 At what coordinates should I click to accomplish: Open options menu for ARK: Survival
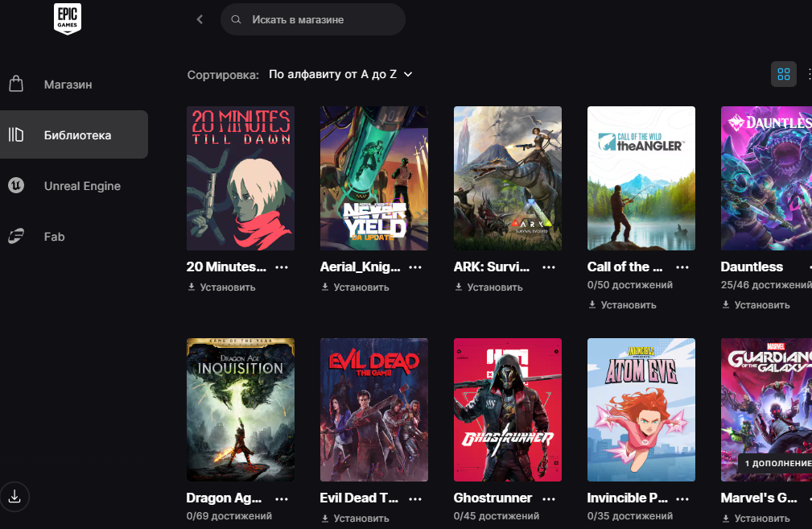click(x=549, y=267)
